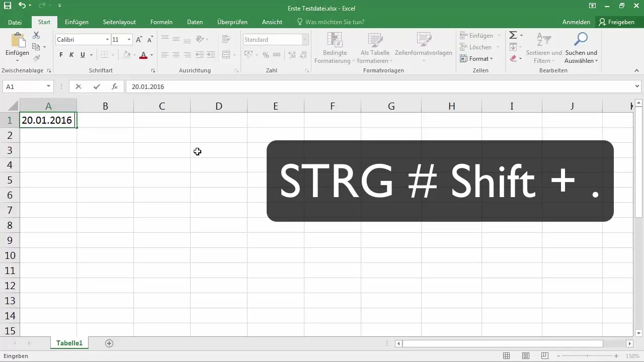Viewport: 644px width, 362px height.
Task: Open the Calibri font name dropdown
Action: click(x=107, y=39)
